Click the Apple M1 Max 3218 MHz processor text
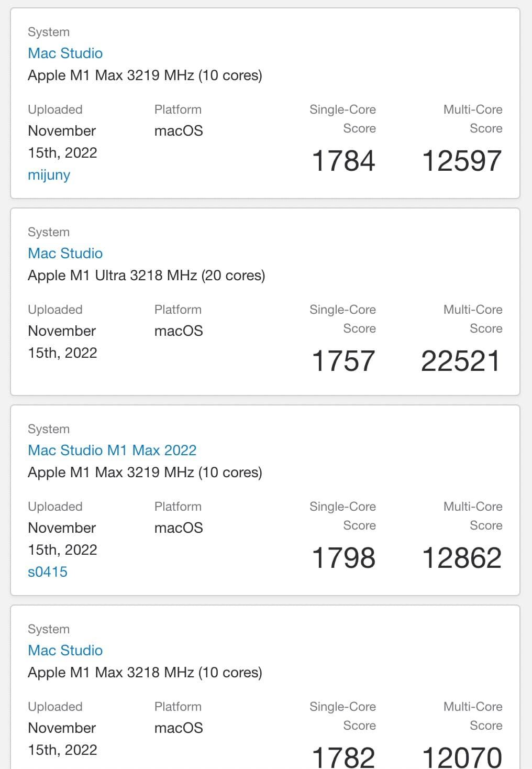Image resolution: width=532 pixels, height=769 pixels. click(145, 673)
